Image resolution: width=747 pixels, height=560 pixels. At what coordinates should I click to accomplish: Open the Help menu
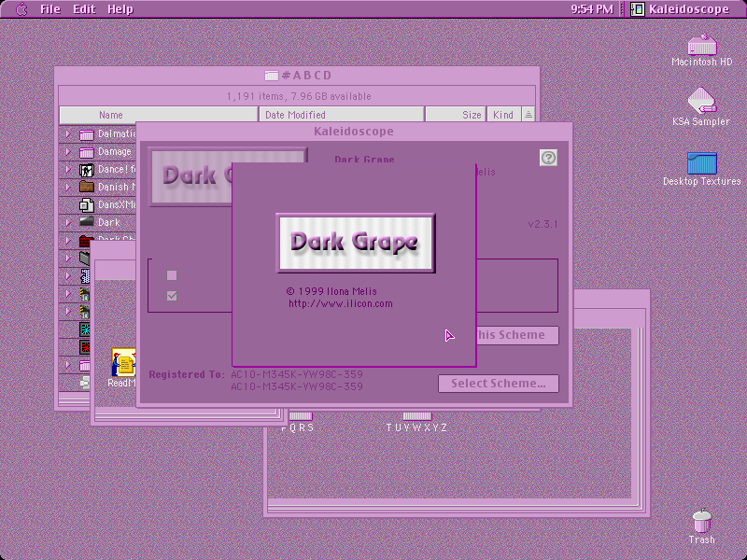[120, 9]
